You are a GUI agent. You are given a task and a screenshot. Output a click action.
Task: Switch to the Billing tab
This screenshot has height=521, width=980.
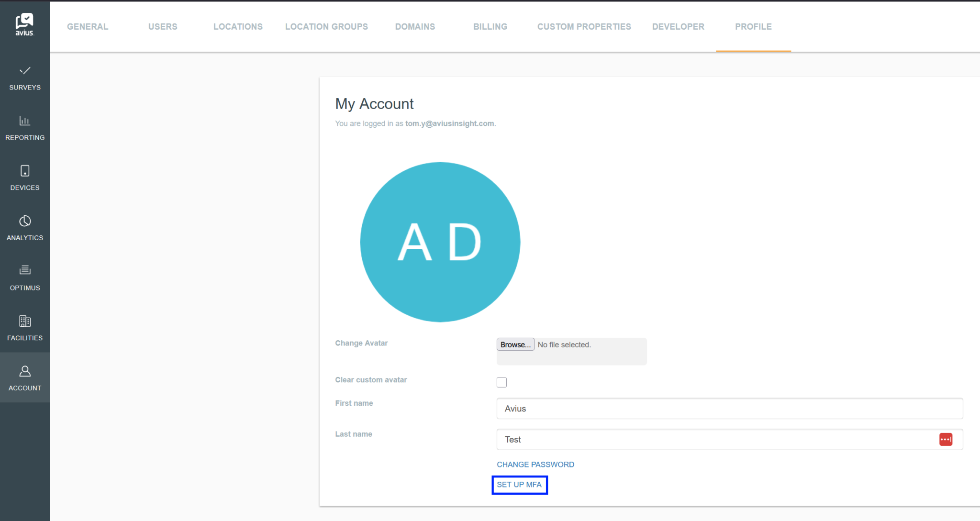pyautogui.click(x=490, y=26)
